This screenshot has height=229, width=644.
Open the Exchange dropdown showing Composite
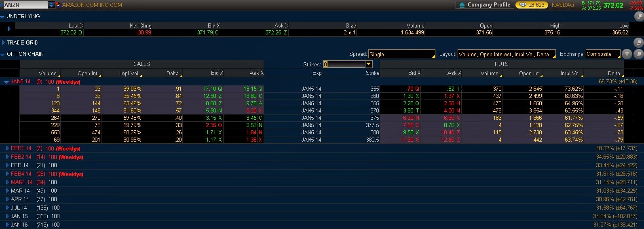coord(603,54)
